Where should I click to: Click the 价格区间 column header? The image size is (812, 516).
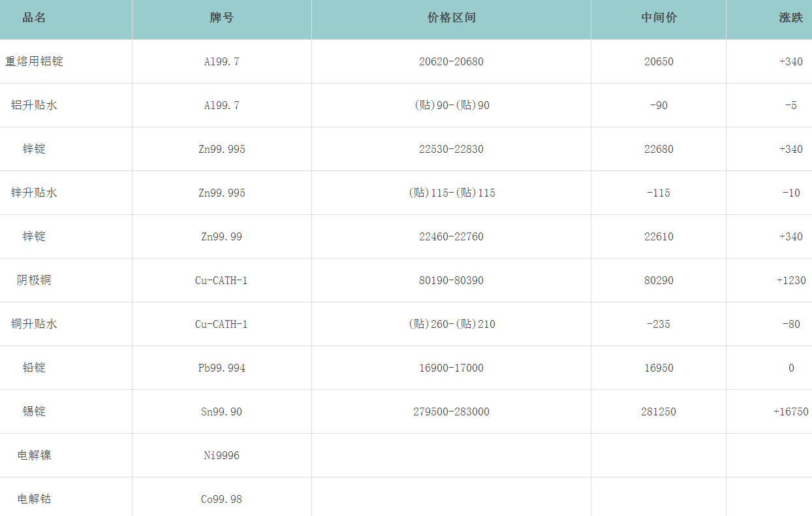click(451, 18)
